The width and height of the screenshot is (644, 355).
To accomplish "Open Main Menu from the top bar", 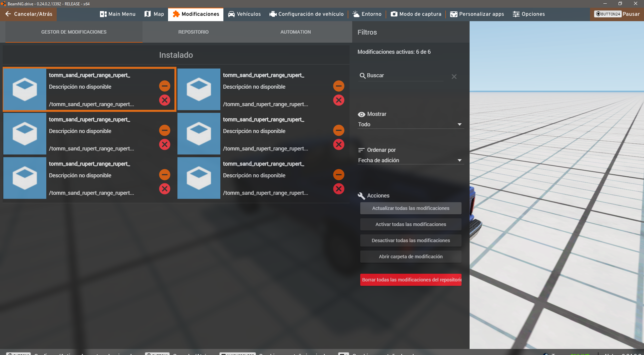I will [118, 14].
